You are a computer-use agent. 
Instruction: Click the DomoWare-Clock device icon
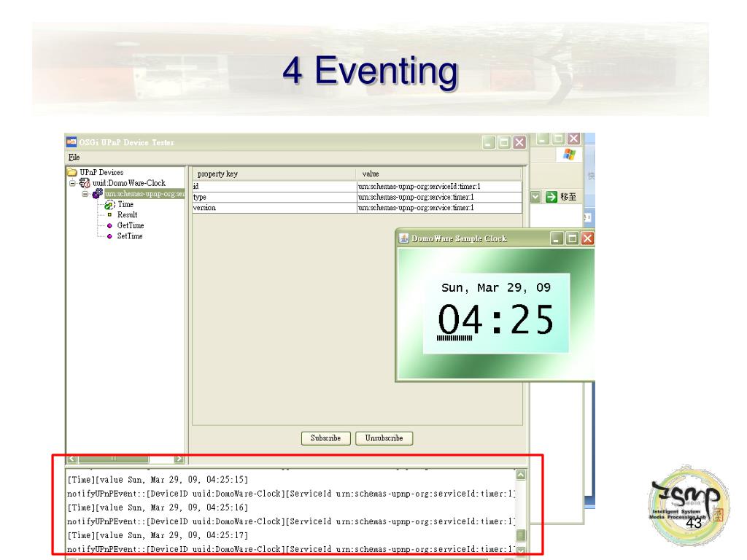click(x=85, y=183)
